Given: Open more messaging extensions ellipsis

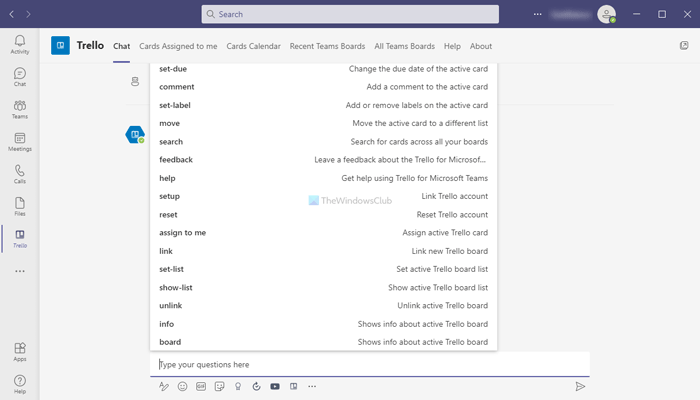Looking at the screenshot, I should point(312,386).
